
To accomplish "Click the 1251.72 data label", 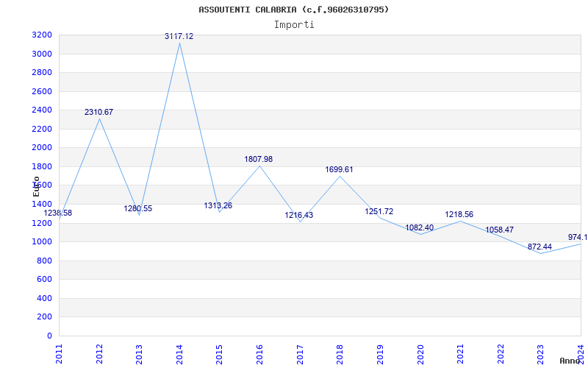I will coord(379,211).
